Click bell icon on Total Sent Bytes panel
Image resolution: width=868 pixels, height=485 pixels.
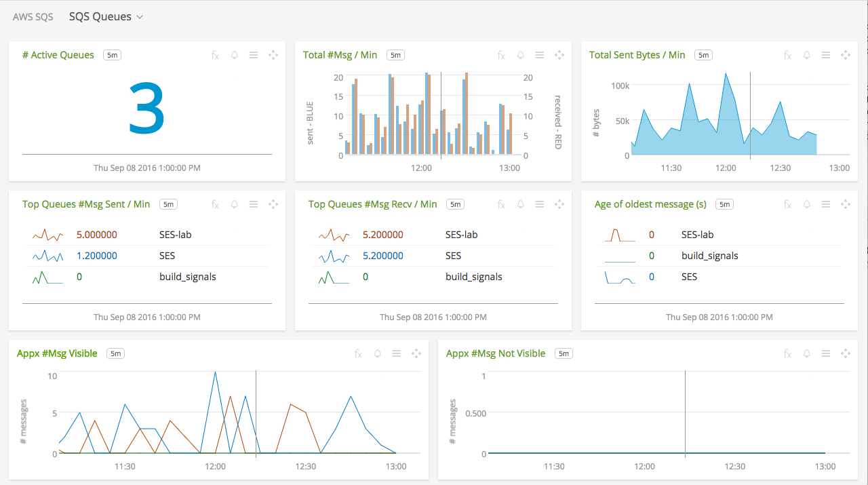click(x=807, y=55)
